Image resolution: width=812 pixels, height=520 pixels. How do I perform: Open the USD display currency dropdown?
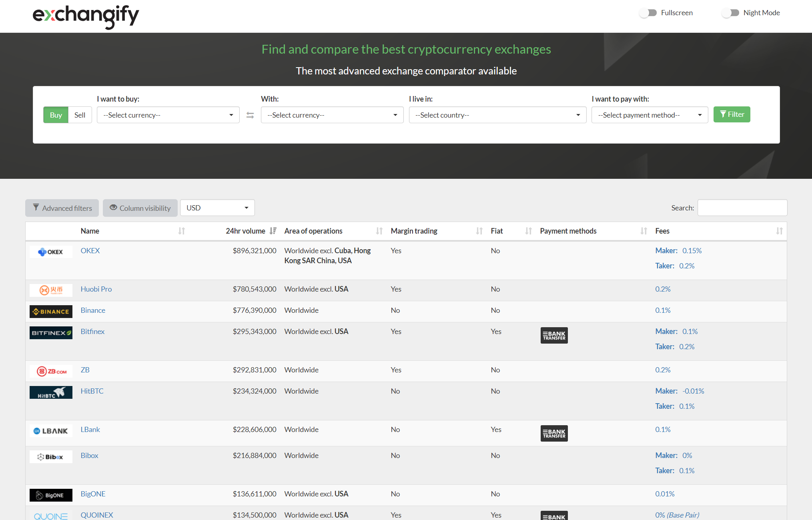point(217,208)
